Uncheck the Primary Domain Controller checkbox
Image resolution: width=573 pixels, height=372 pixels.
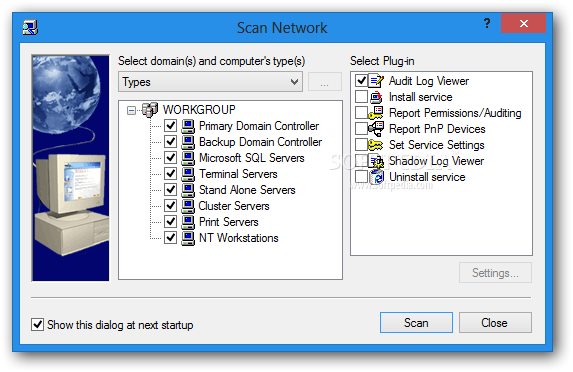pos(171,126)
